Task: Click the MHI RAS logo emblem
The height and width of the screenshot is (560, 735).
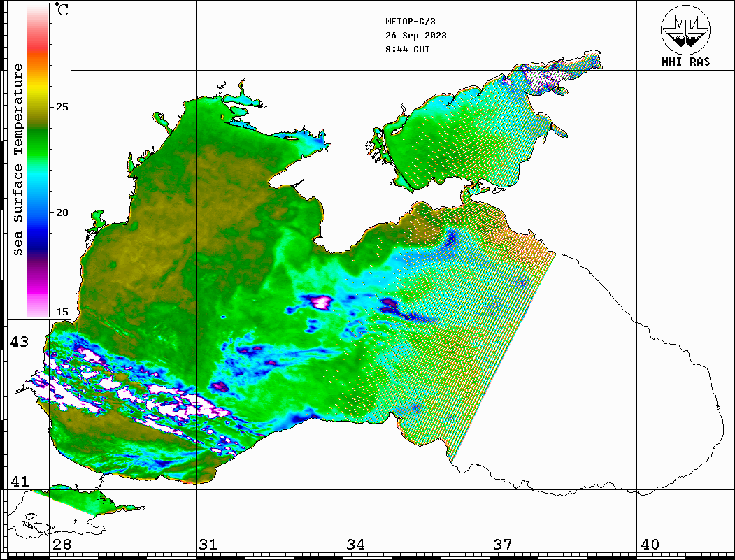Action: (686, 30)
